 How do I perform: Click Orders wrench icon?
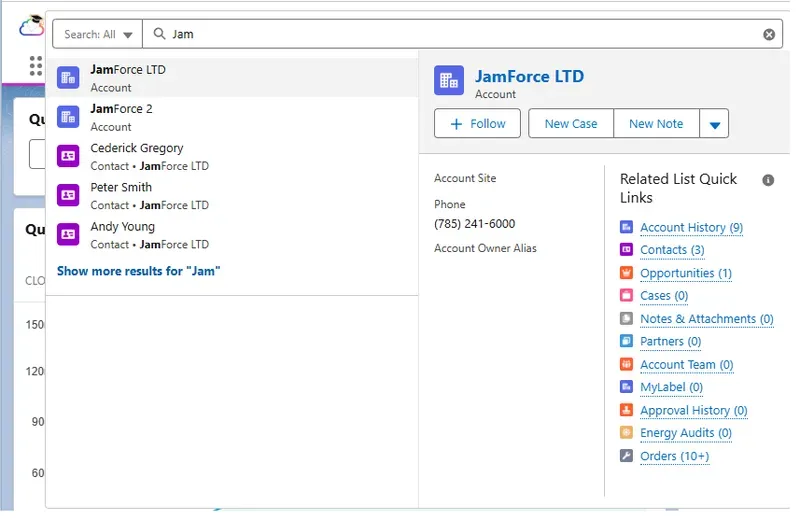(x=626, y=455)
